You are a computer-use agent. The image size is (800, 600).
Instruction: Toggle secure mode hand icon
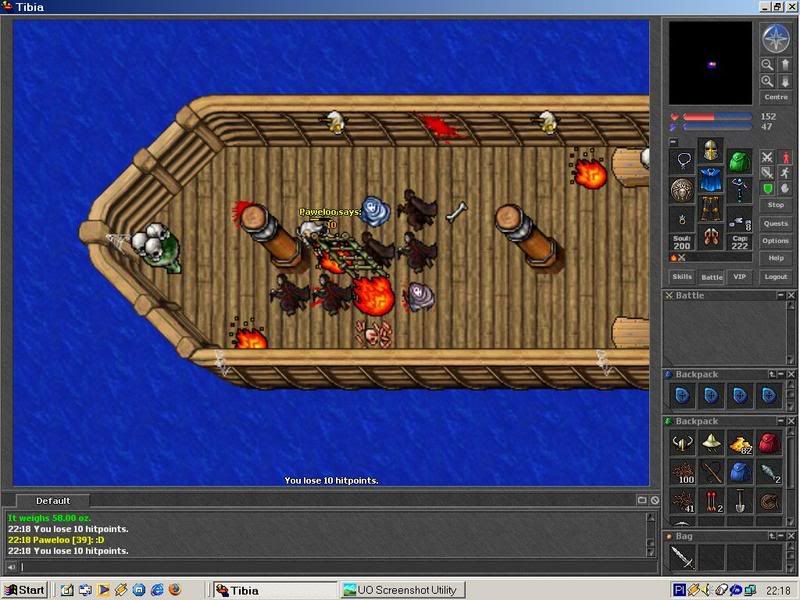785,189
